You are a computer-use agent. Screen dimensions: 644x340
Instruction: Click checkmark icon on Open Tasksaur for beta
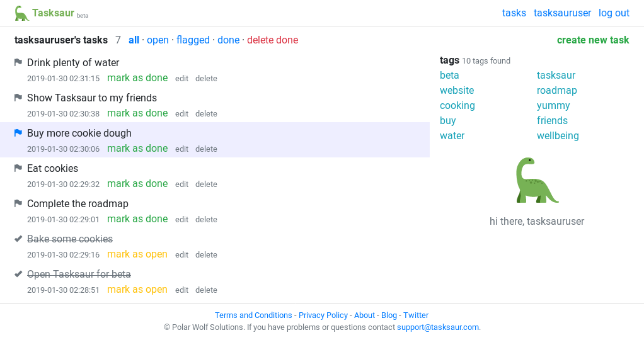(18, 275)
